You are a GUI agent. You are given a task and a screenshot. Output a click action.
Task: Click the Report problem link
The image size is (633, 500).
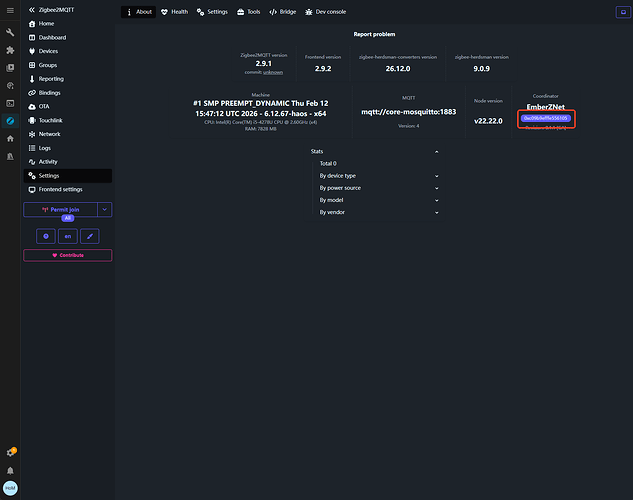374,34
